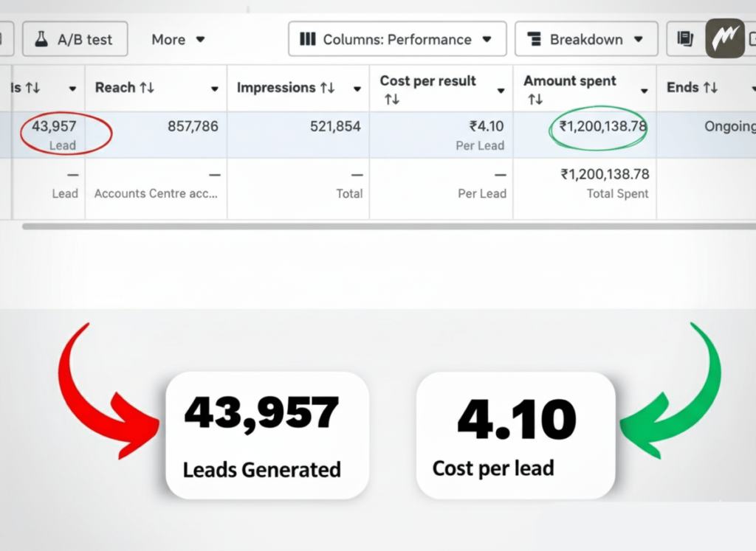Open the Amount spent column options caret
Image resolution: width=756 pixels, height=551 pixels.
[644, 90]
